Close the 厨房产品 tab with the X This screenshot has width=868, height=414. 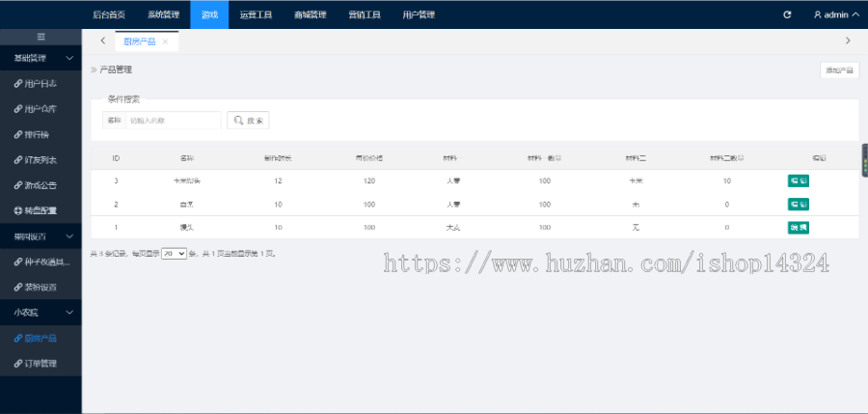(x=165, y=42)
